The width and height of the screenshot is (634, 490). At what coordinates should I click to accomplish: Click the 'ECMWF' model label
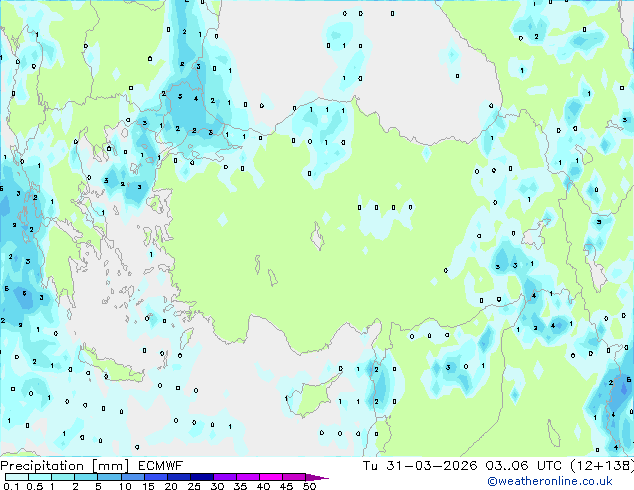[x=161, y=466]
